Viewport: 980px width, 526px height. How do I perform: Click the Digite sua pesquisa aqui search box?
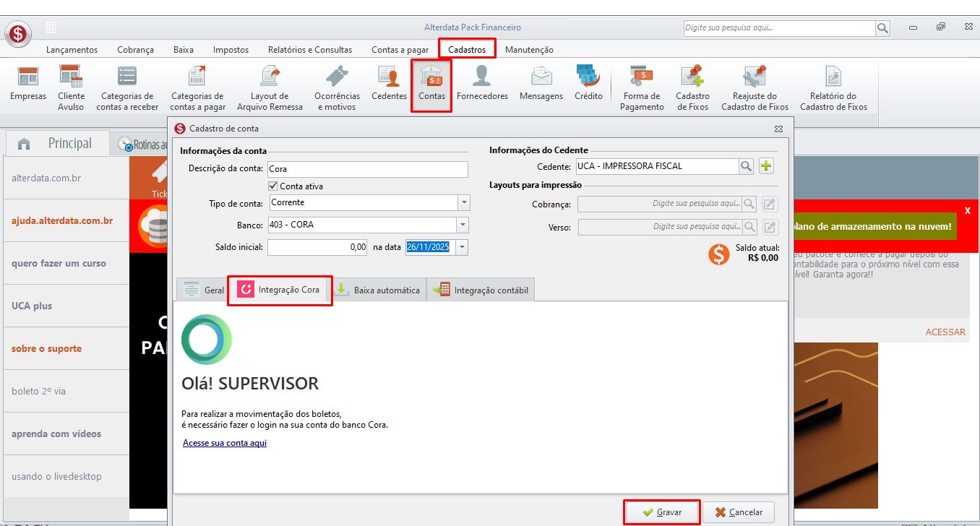coord(779,27)
